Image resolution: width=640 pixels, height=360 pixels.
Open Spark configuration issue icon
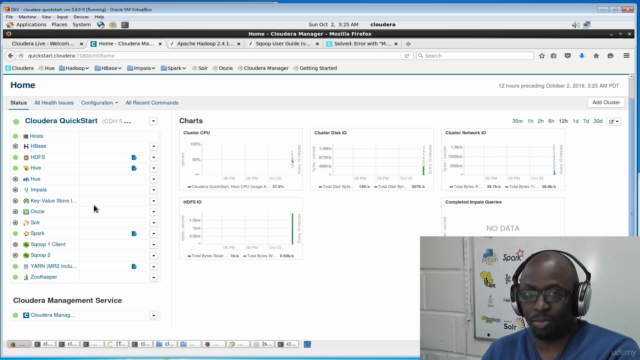(134, 233)
